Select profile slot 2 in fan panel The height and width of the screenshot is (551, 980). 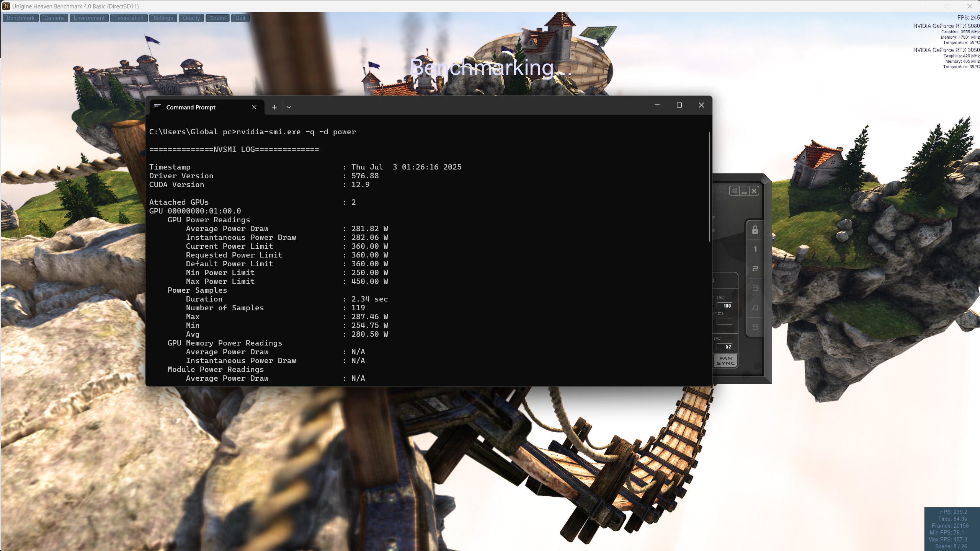click(755, 269)
